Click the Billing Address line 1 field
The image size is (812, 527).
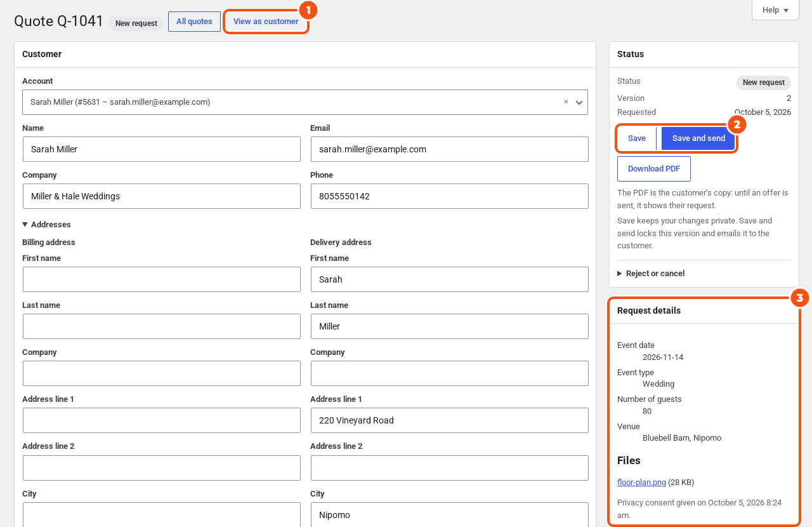(162, 420)
